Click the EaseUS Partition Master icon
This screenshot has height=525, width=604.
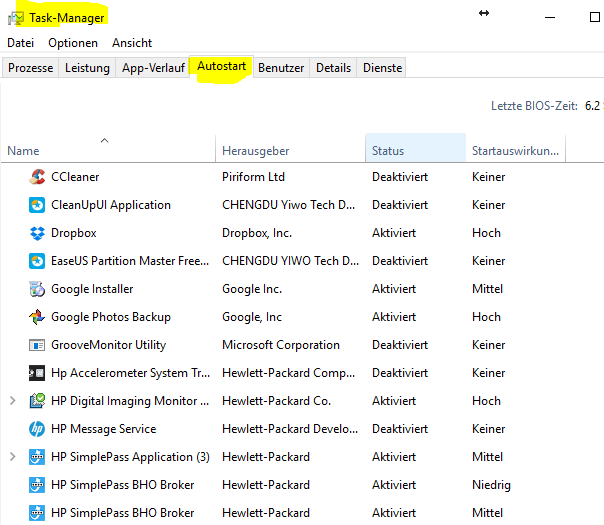(x=37, y=261)
